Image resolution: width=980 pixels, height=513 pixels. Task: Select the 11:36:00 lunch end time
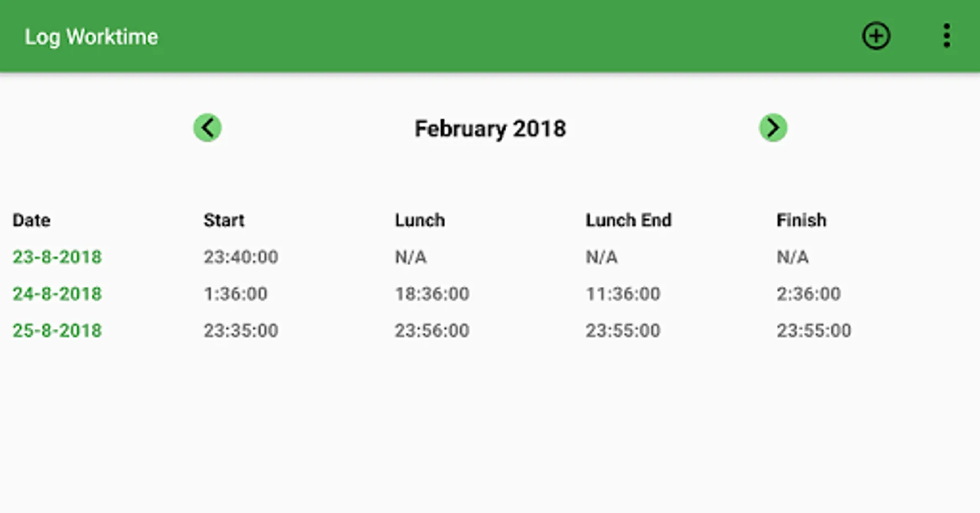point(623,294)
